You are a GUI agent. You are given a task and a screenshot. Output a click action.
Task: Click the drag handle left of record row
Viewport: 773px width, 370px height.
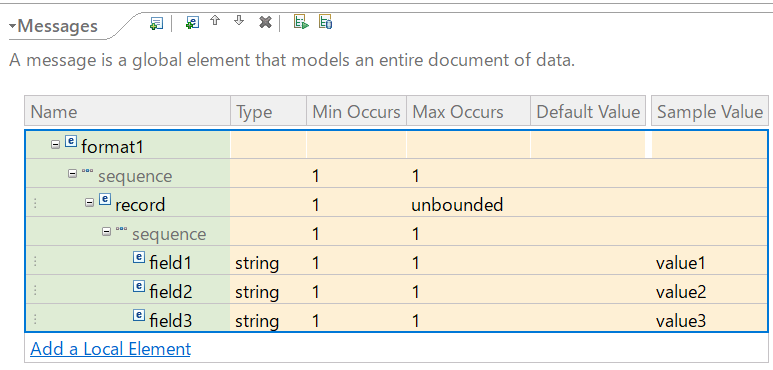click(35, 203)
